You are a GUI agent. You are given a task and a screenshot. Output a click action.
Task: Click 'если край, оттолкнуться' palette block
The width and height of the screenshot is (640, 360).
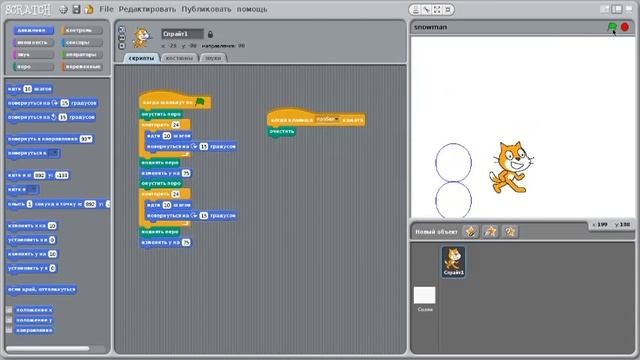tap(42, 289)
